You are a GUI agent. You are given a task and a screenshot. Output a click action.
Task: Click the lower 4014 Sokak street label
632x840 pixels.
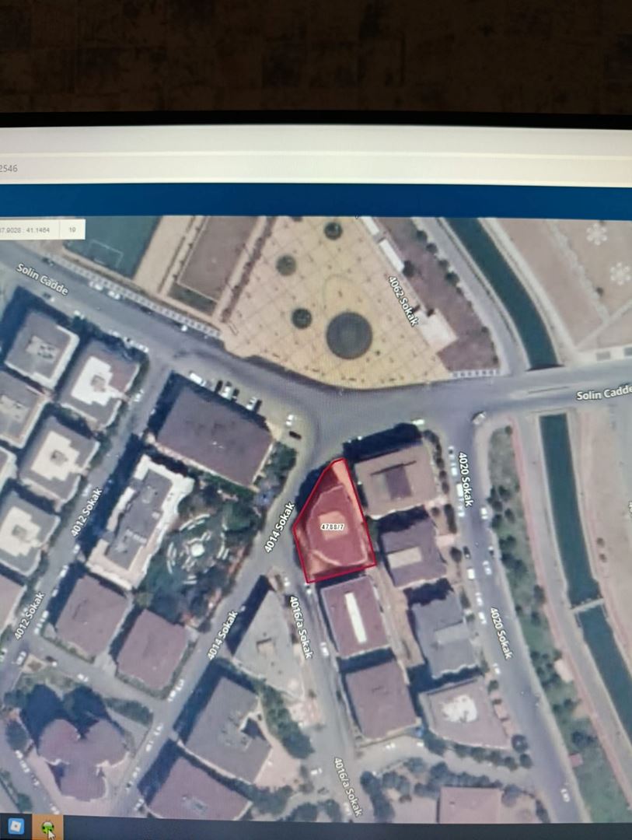click(222, 635)
